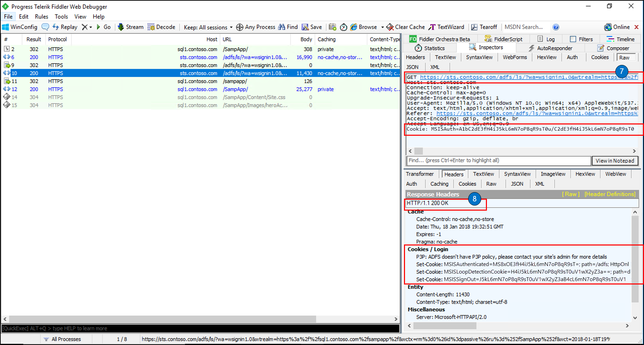Click the Referer URL link
Screen dimensions: 644x345
tap(537, 114)
